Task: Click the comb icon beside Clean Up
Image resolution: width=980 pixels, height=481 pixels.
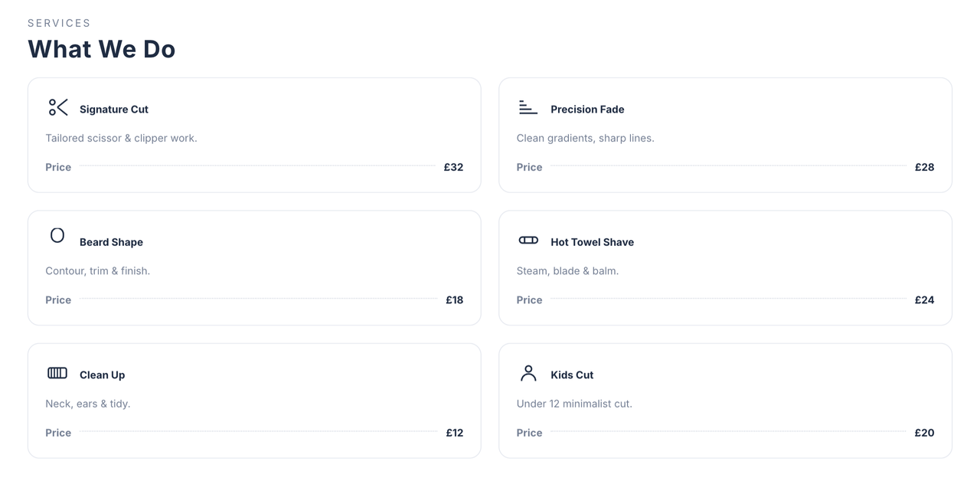Action: [x=57, y=373]
